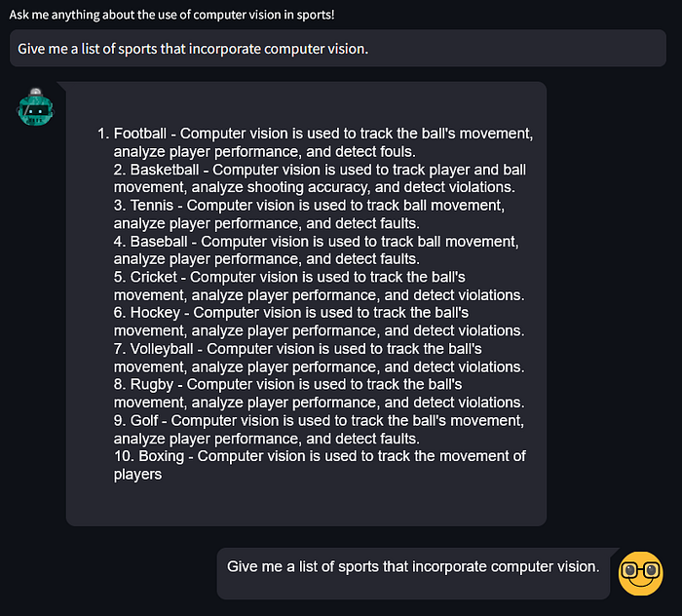Click the Rugby line in the answer
Screen dimensions: 682x616
[319, 393]
